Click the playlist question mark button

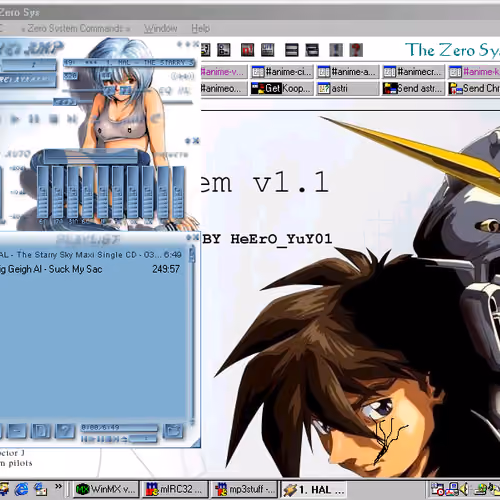(x=65, y=431)
